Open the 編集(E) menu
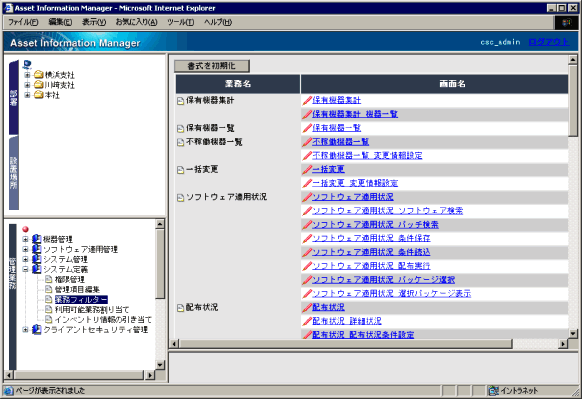Viewport: 582px width, 399px height. pyautogui.click(x=60, y=22)
